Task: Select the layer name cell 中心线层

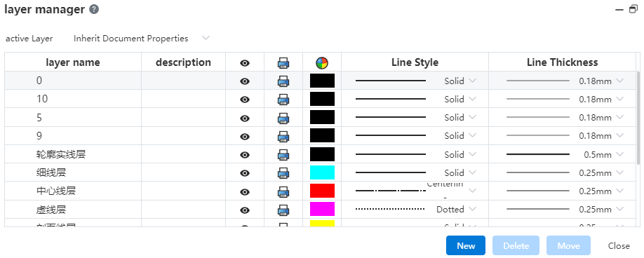Action: 73,191
